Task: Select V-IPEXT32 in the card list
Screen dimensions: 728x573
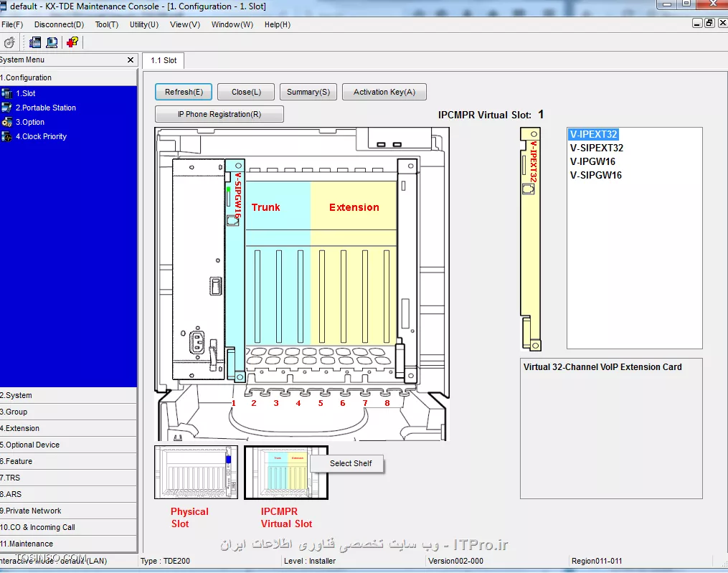Action: [593, 134]
